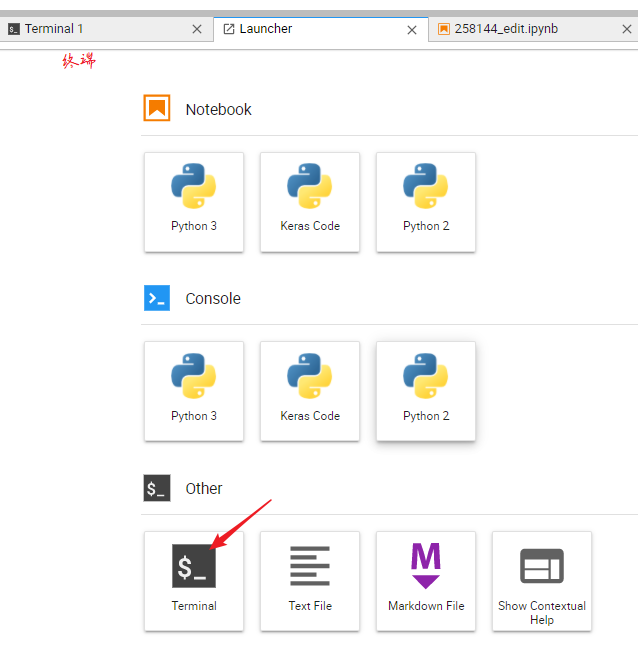Create a new Markdown File
Image resolution: width=638 pixels, height=669 pixels.
426,581
